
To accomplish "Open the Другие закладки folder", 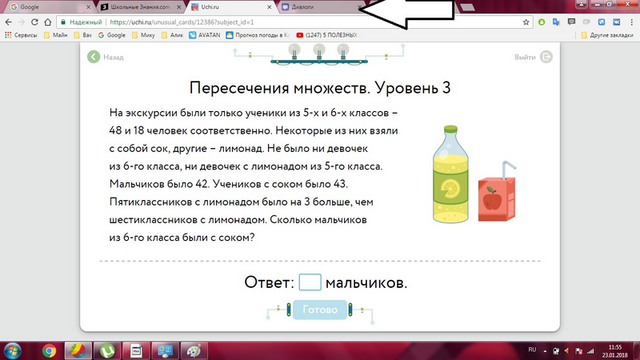I will tap(607, 35).
